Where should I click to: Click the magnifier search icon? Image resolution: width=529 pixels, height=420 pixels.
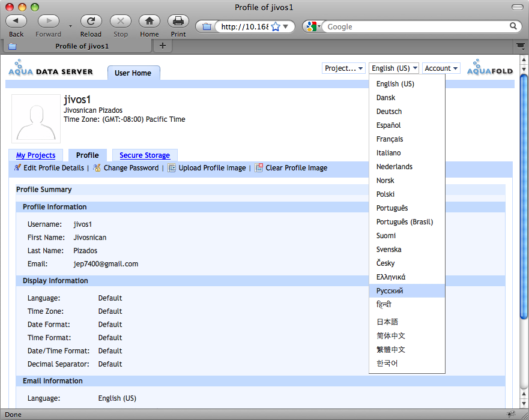513,26
